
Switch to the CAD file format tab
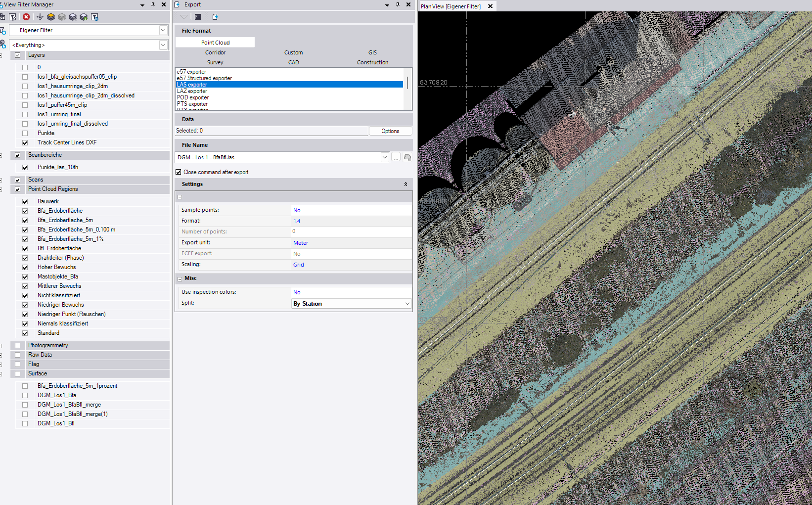tap(293, 62)
